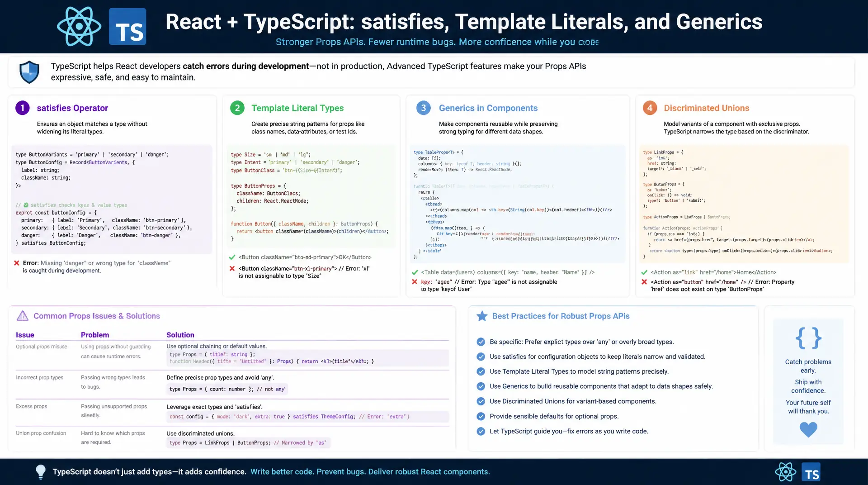This screenshot has height=485, width=868.
Task: Click red X beside Missing 'danger' error
Action: pyautogui.click(x=17, y=263)
